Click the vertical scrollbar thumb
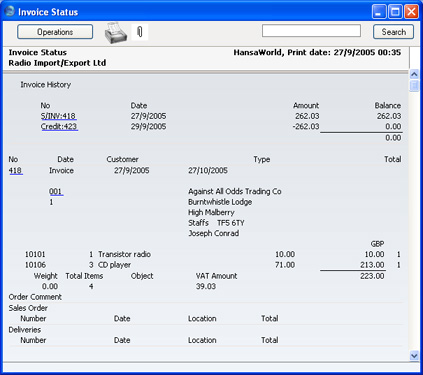The height and width of the screenshot is (375, 423). pos(414,85)
